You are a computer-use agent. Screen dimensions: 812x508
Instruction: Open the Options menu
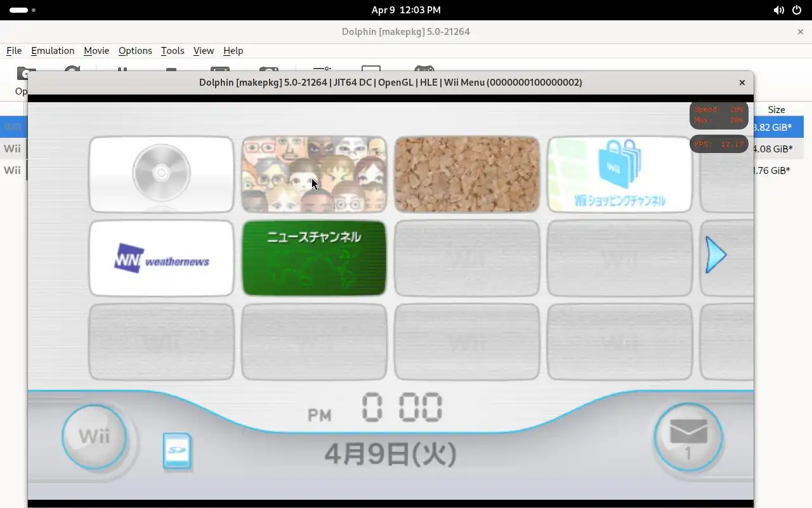pos(135,51)
